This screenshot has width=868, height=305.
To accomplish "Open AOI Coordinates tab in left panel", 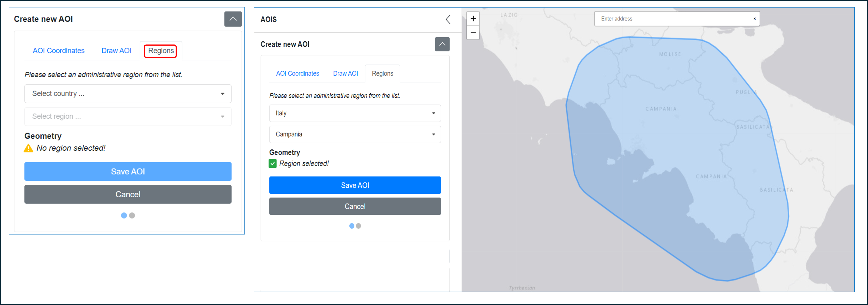I will (x=58, y=51).
